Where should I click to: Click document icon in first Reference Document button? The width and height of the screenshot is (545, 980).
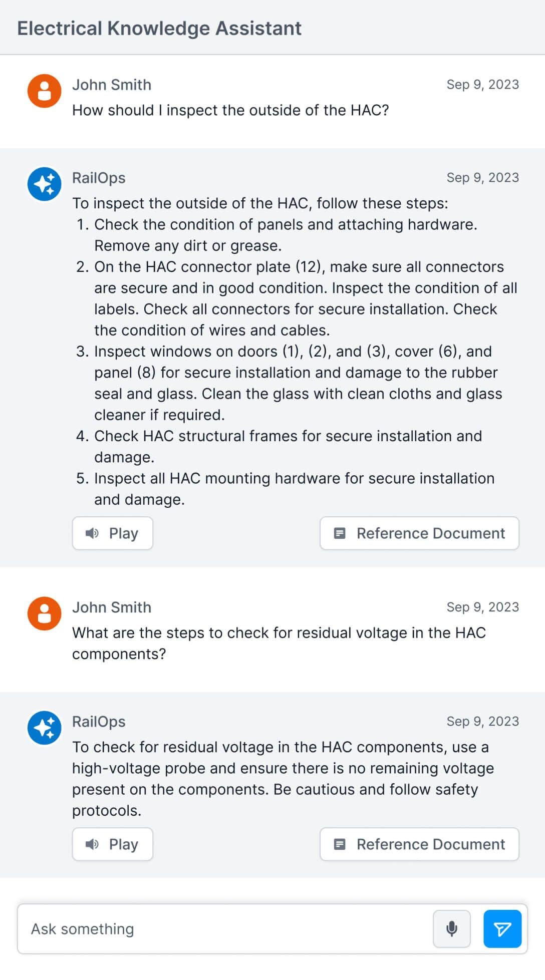[x=340, y=533]
